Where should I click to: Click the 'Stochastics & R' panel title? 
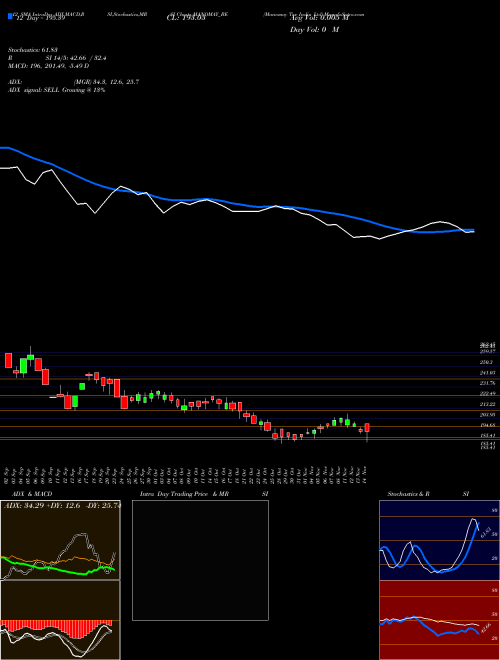coord(408,494)
